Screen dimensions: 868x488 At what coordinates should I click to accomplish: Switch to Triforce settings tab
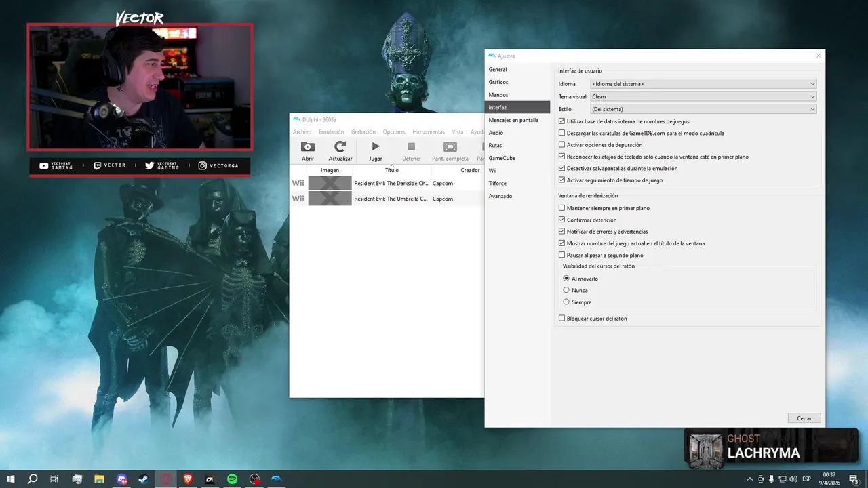(x=517, y=183)
